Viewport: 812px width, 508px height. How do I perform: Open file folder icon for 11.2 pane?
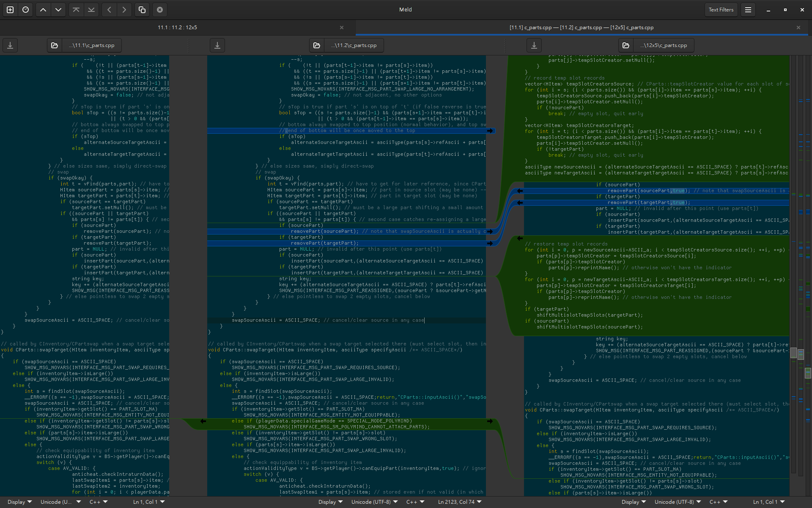(x=317, y=45)
